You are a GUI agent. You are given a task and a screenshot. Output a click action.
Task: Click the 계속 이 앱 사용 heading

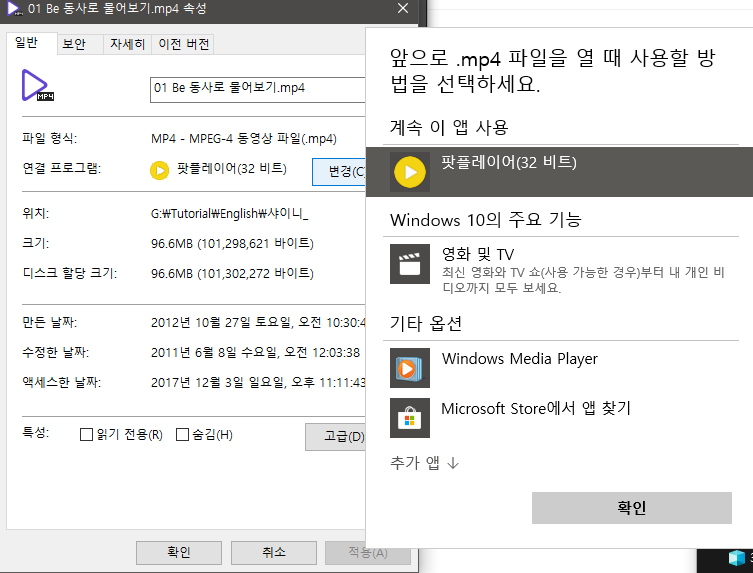[449, 127]
